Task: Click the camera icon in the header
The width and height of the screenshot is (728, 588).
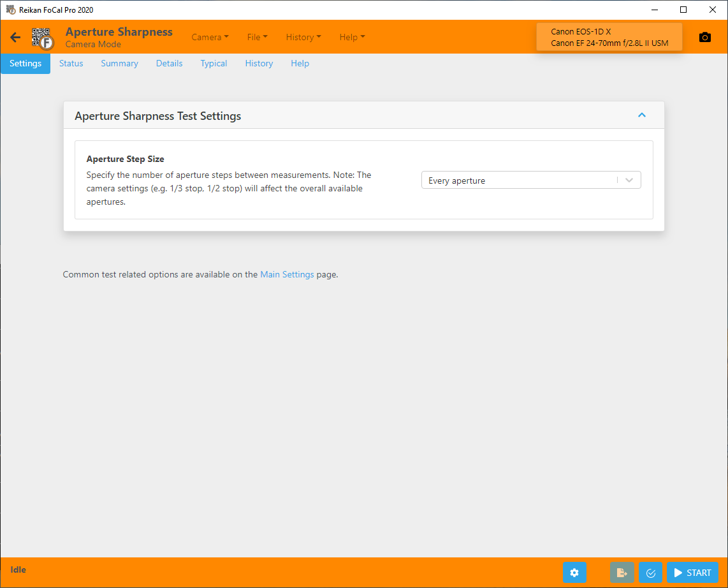Action: [x=704, y=38]
